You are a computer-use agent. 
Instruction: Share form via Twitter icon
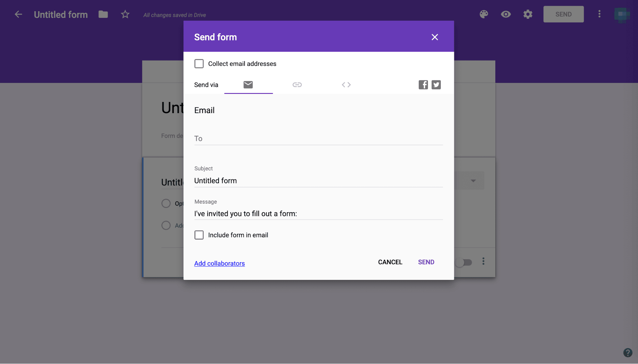436,85
